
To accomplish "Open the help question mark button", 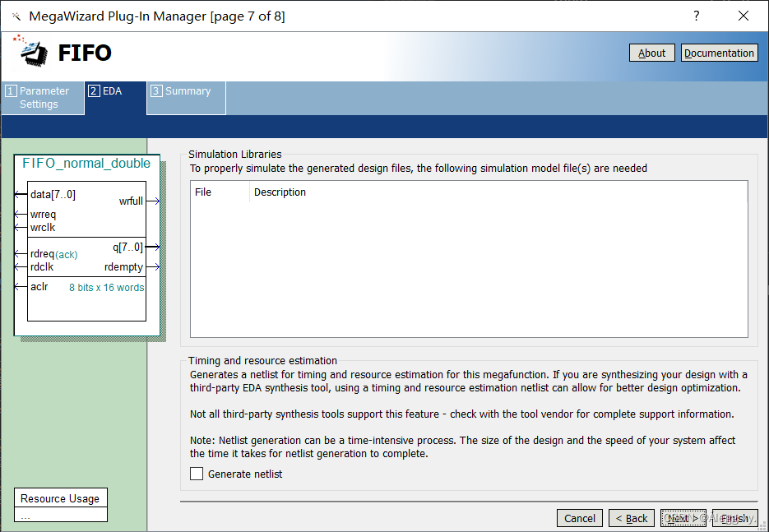I will coord(696,16).
